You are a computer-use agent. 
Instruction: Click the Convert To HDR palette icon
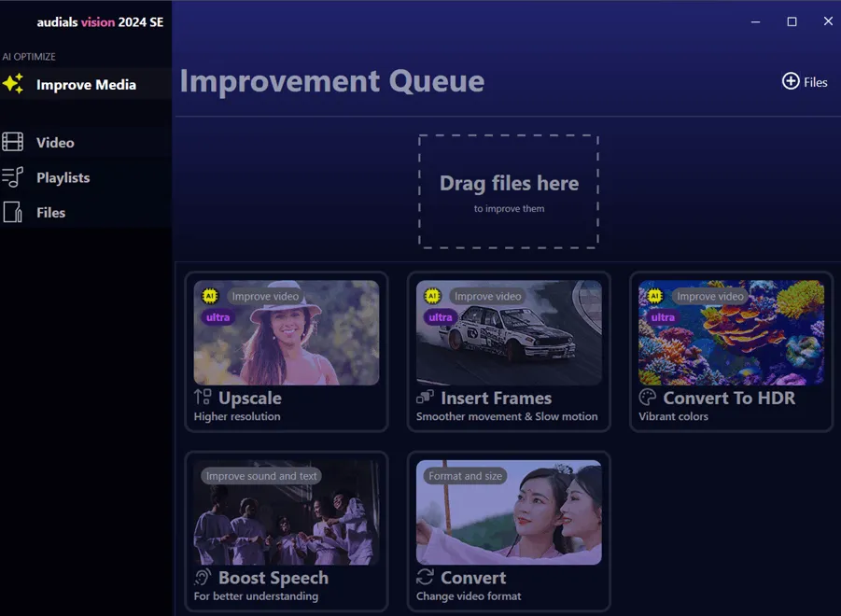[x=647, y=398]
